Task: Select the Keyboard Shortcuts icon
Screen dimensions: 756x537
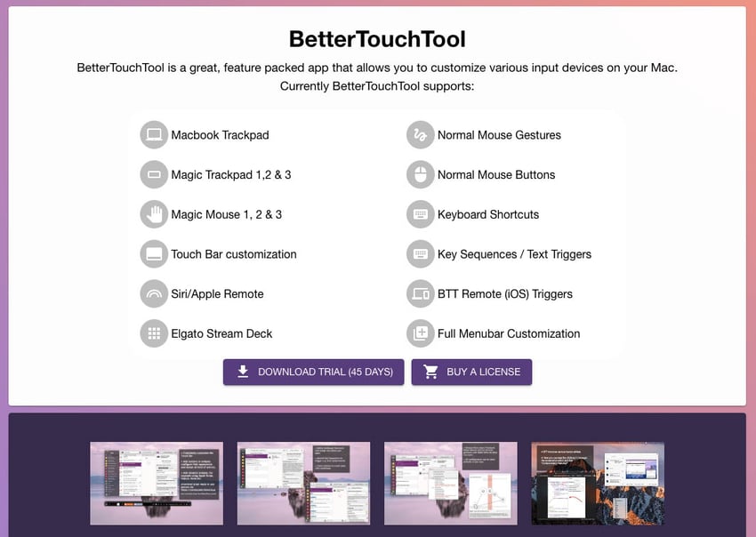Action: 420,214
